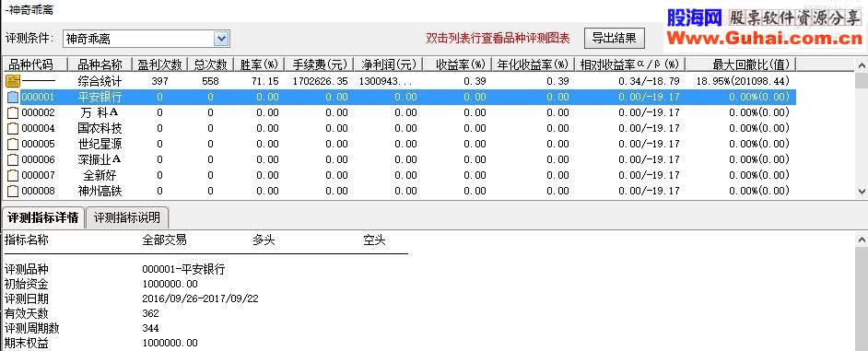Click the 评测日期 value 2016/09/26-2017/09/22
This screenshot has height=351, width=868.
point(200,298)
